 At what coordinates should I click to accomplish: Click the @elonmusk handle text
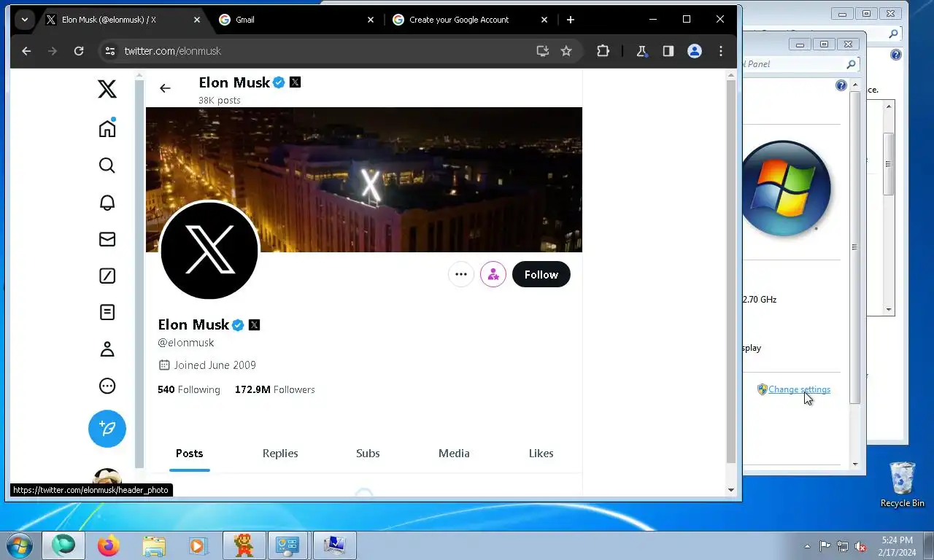pos(186,343)
